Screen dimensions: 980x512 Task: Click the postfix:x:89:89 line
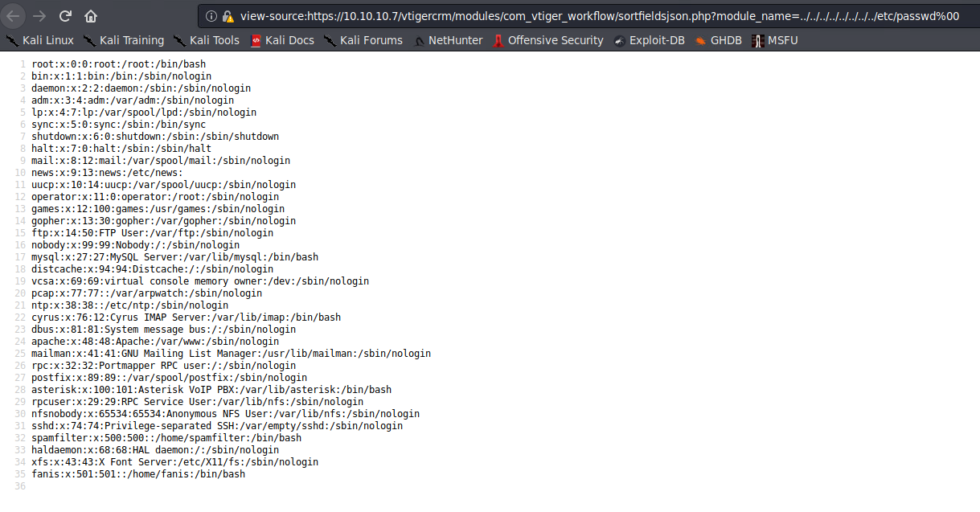coord(169,378)
